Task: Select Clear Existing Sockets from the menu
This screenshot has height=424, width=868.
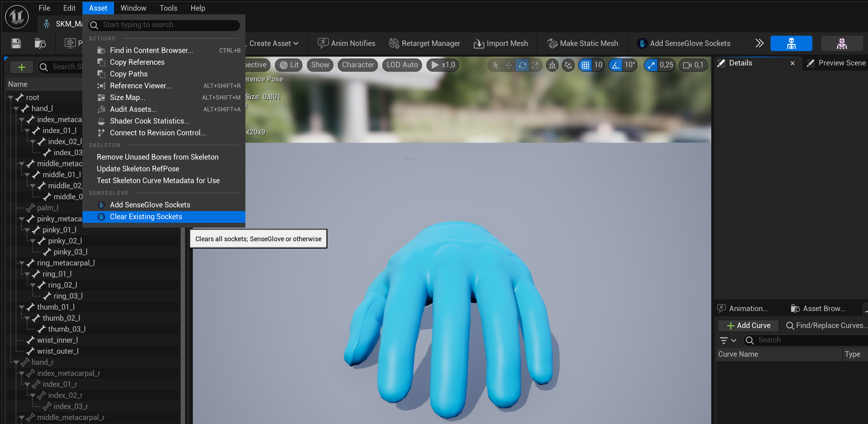Action: [x=146, y=217]
